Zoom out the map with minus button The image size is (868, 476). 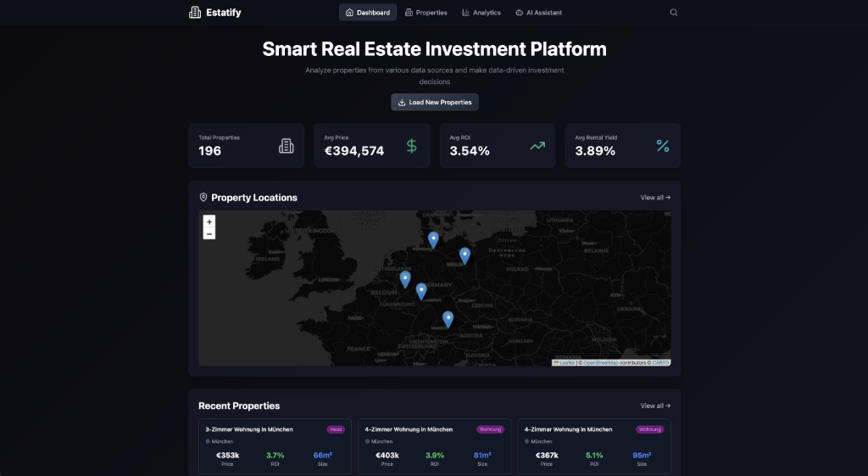click(209, 234)
